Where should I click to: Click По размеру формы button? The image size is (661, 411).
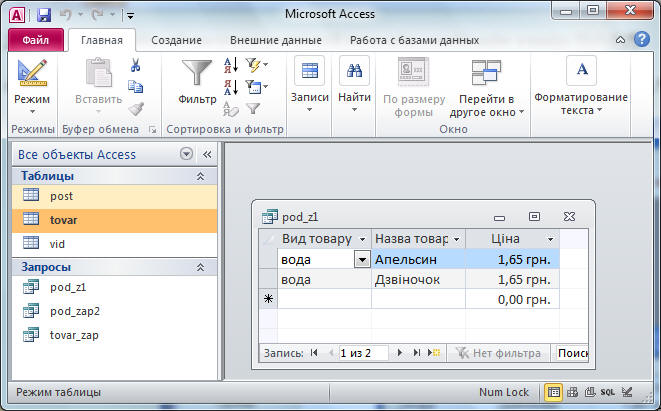pyautogui.click(x=414, y=89)
